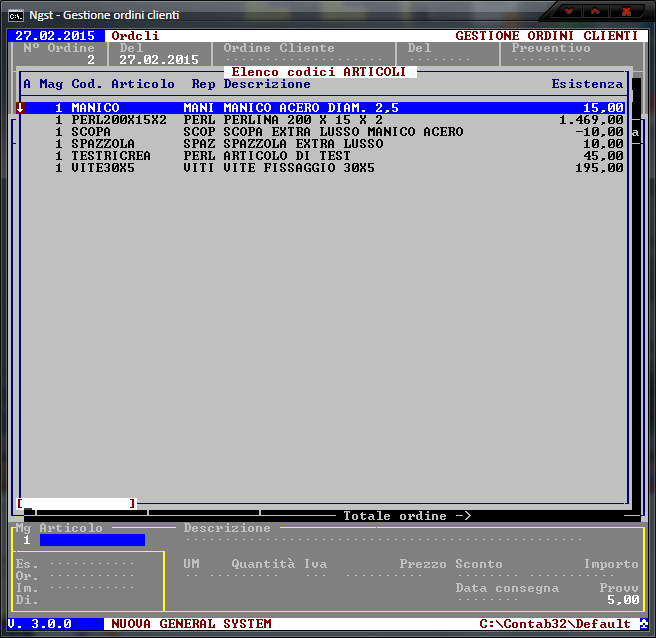Viewport: 656px width, 638px height.
Task: Maximize the Ngst window
Action: [x=596, y=11]
